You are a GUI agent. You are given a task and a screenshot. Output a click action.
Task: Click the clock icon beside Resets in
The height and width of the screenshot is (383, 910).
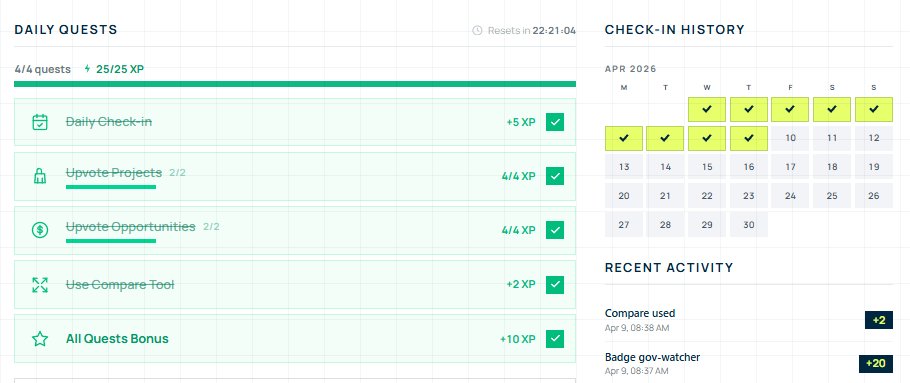[477, 30]
